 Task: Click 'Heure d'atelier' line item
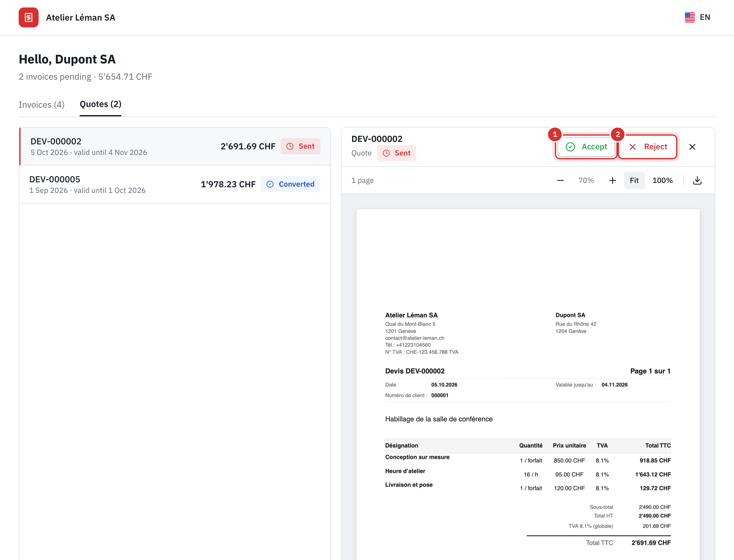tap(405, 471)
